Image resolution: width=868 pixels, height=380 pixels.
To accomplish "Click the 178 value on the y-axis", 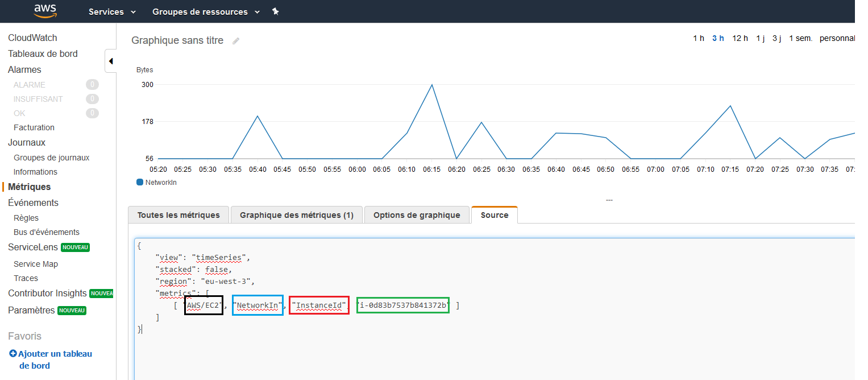I will (x=147, y=121).
